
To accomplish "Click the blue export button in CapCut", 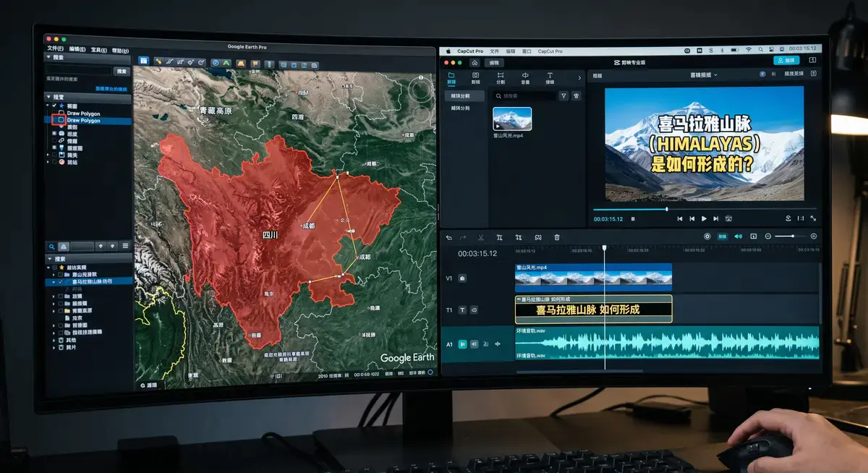I will pos(786,60).
